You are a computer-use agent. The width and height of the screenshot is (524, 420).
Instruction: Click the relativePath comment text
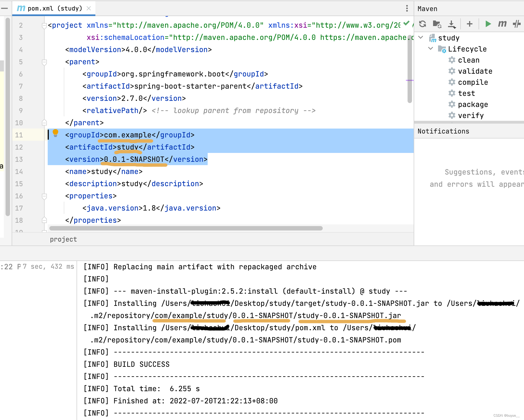tap(233, 111)
